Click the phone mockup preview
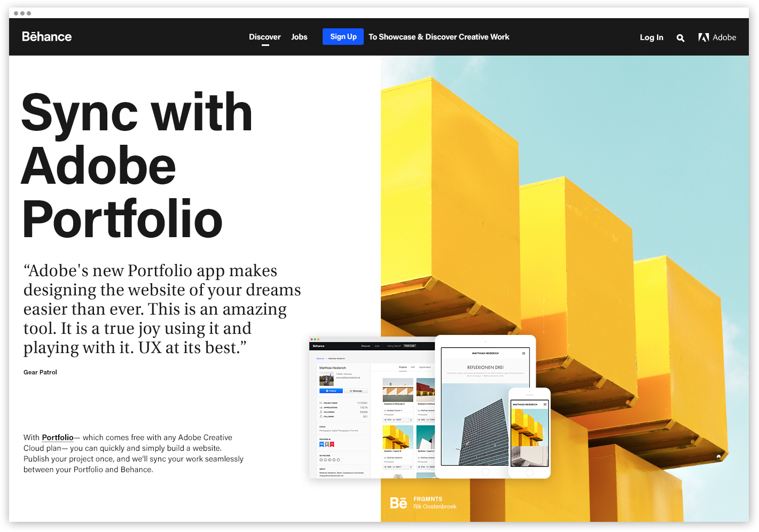 pos(529,433)
